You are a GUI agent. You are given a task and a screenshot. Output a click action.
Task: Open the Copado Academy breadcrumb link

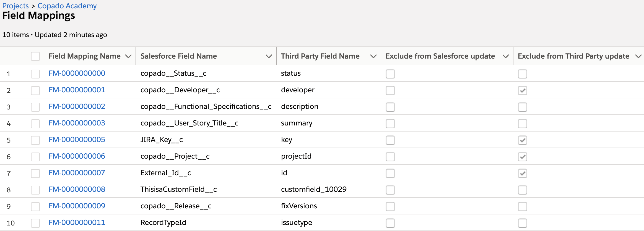coord(67,6)
